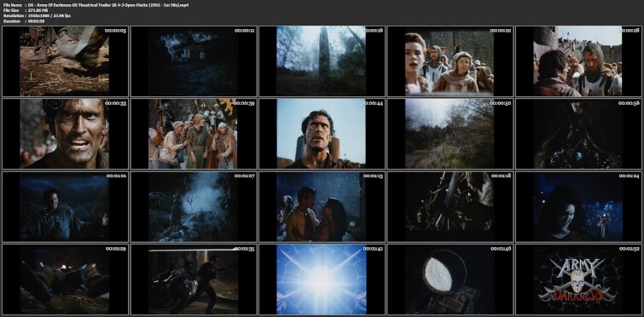This screenshot has height=317, width=644.
Task: Open the dark lightning frame at 00:00:11
Action: click(x=194, y=61)
